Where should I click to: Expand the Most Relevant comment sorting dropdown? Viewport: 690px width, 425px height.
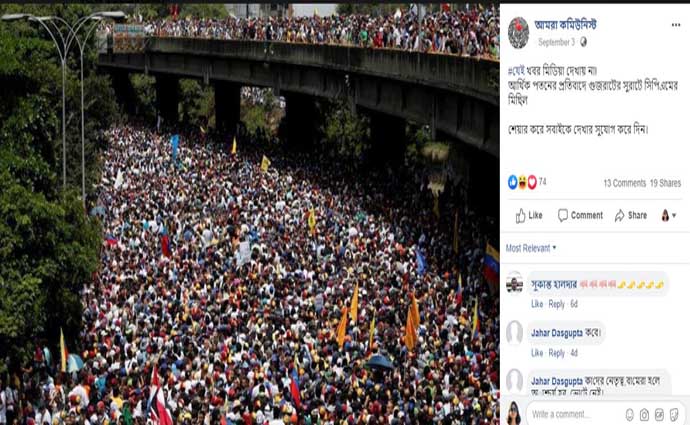coord(531,248)
